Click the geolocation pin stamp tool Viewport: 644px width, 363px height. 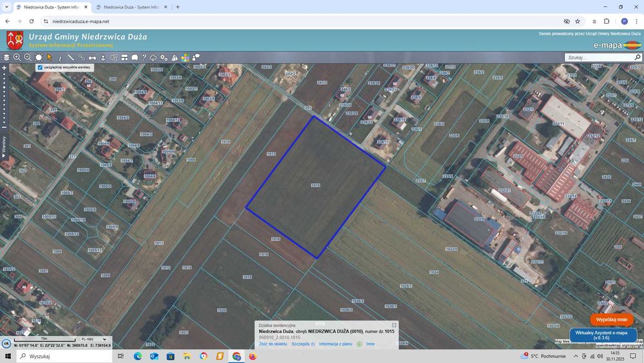point(102,57)
